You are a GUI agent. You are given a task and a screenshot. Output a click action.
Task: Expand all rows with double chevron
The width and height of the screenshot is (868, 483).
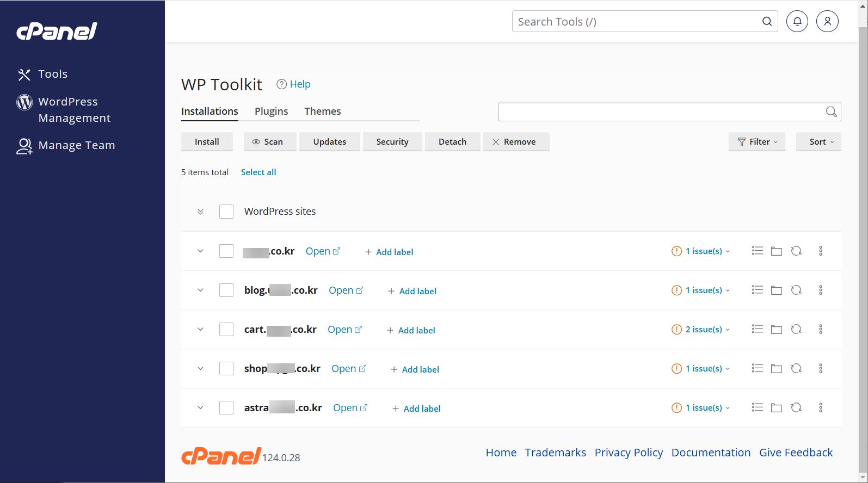200,212
